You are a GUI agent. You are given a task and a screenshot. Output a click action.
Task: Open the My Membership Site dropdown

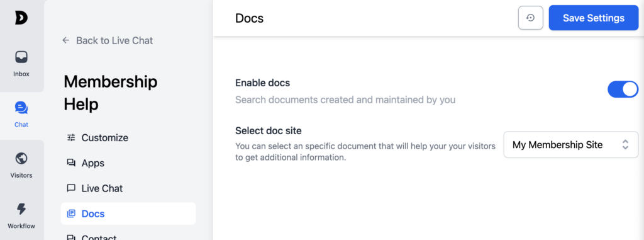pos(571,144)
